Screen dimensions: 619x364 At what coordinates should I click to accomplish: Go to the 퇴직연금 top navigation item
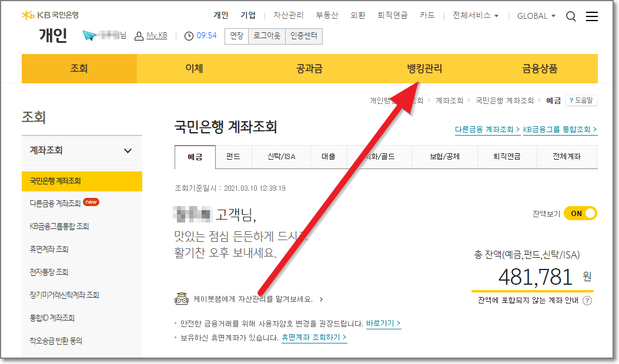click(393, 15)
